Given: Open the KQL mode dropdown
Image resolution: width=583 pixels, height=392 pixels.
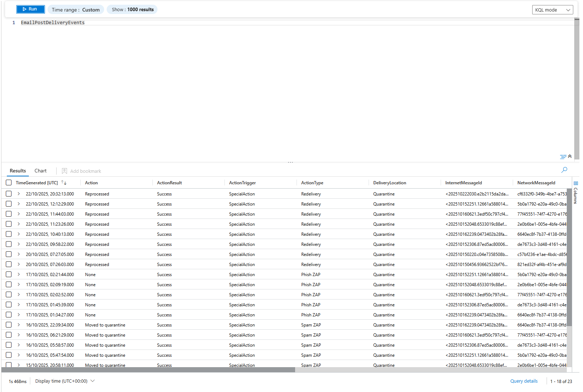Looking at the screenshot, I should tap(552, 10).
